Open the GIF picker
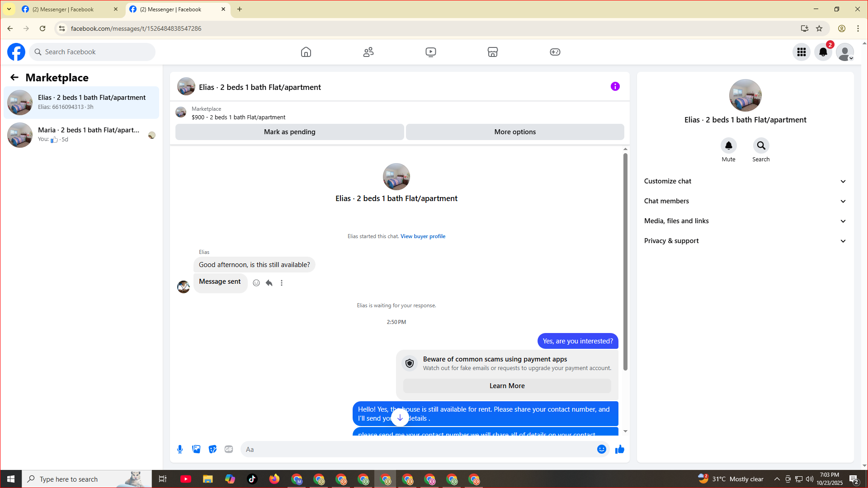The image size is (868, 488). [x=229, y=449]
